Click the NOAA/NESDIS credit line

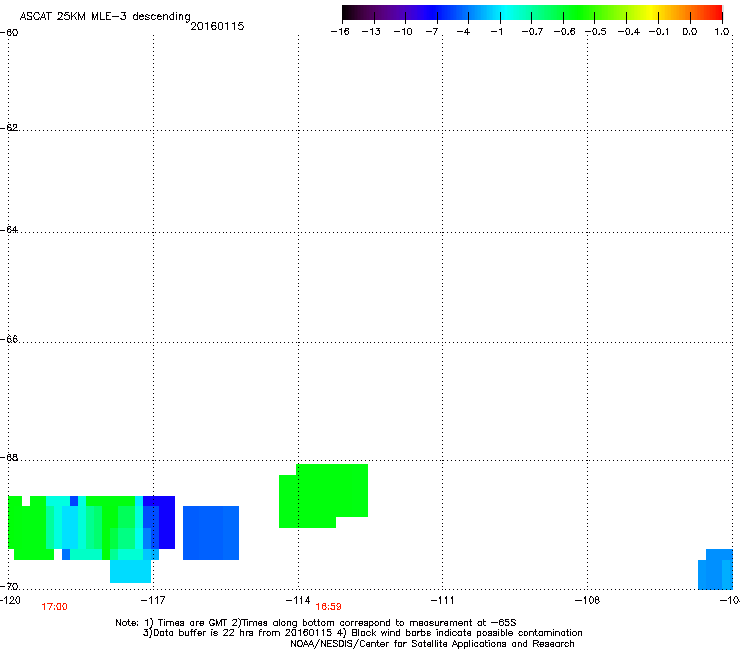point(432,644)
